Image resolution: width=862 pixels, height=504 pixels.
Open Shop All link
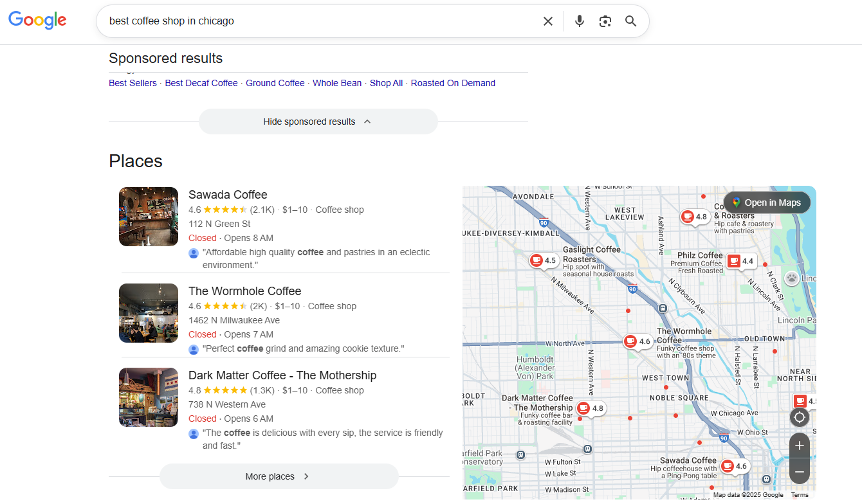[x=387, y=83]
